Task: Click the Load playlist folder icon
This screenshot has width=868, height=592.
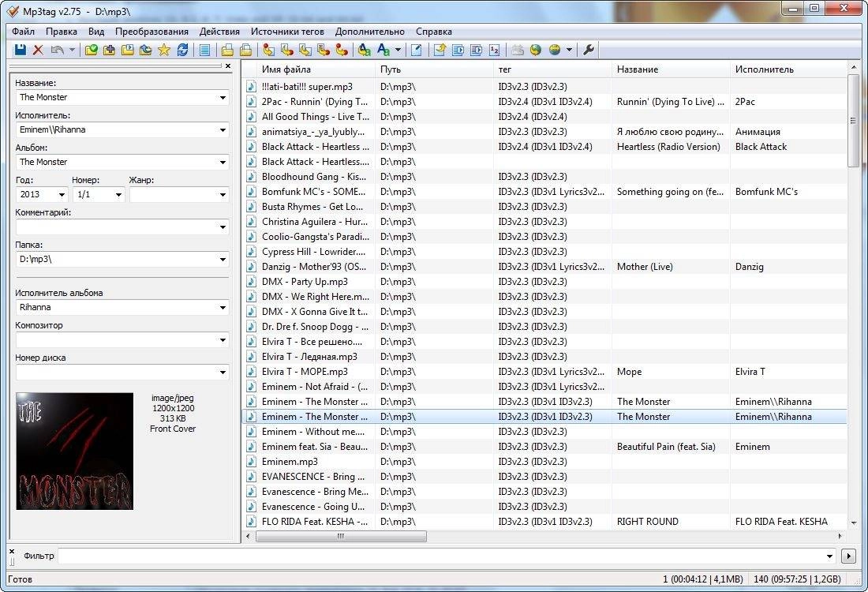Action: [127, 50]
